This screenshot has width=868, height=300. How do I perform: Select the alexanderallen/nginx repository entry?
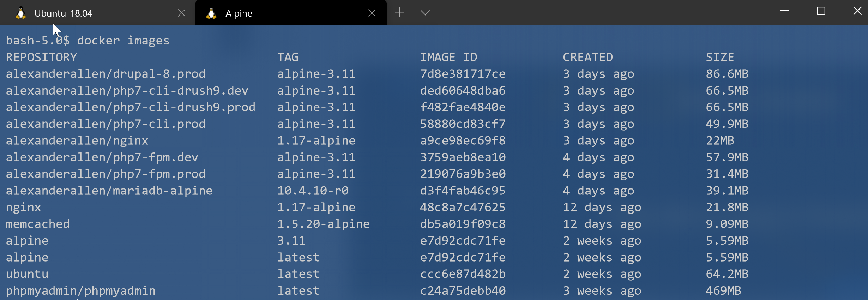[x=77, y=140]
